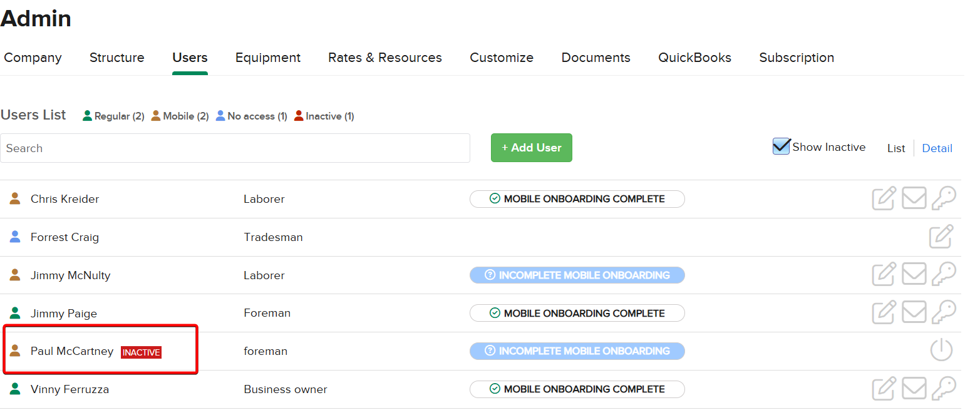This screenshot has width=980, height=420.
Task: Click key icon in Jimmy McNulty row
Action: pos(943,275)
